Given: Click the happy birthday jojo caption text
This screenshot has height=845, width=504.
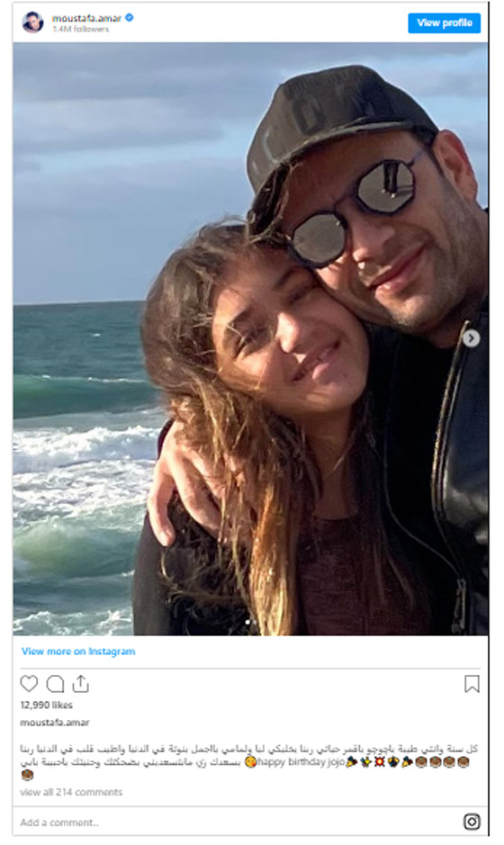Looking at the screenshot, I should pyautogui.click(x=301, y=762).
